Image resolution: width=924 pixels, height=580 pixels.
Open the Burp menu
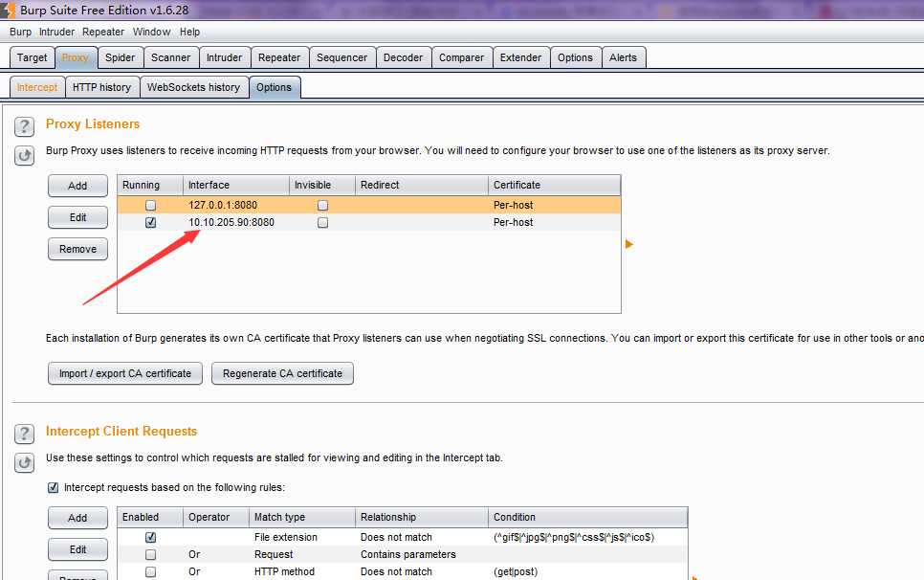[21, 32]
